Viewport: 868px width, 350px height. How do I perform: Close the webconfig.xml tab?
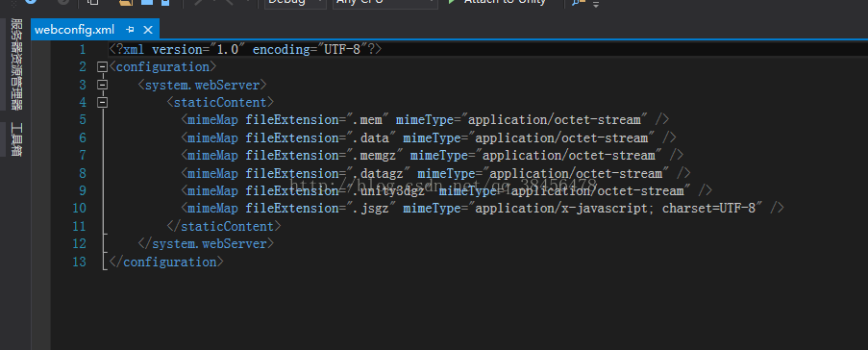[148, 30]
